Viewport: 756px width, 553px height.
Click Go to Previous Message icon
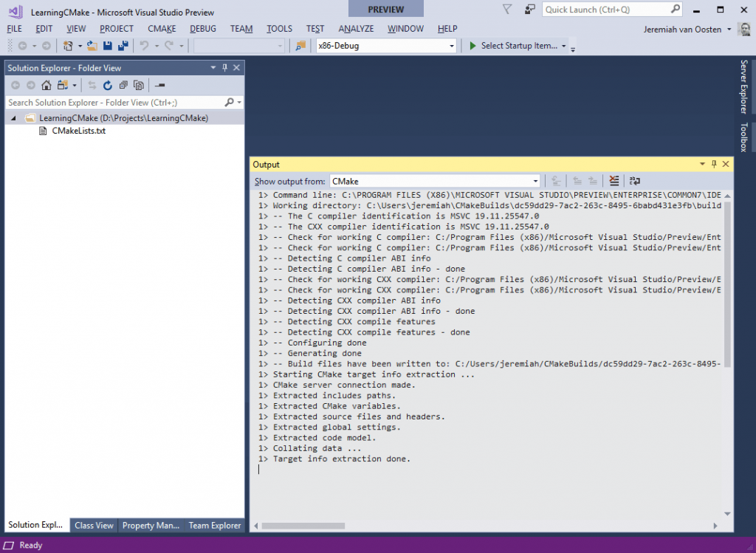point(577,181)
